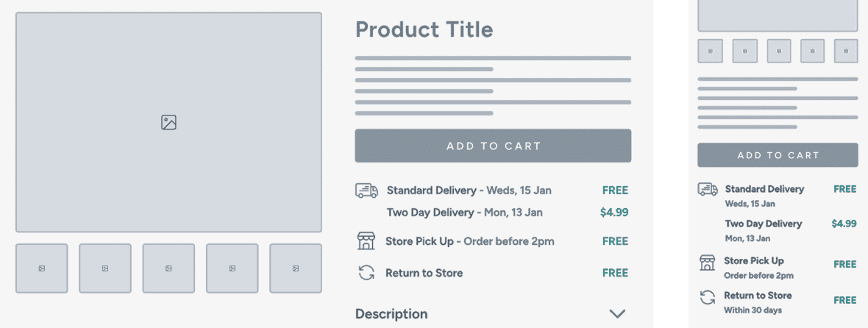Click the storefront icon in mobile layout
Viewport: 868px width, 328px height.
[707, 263]
